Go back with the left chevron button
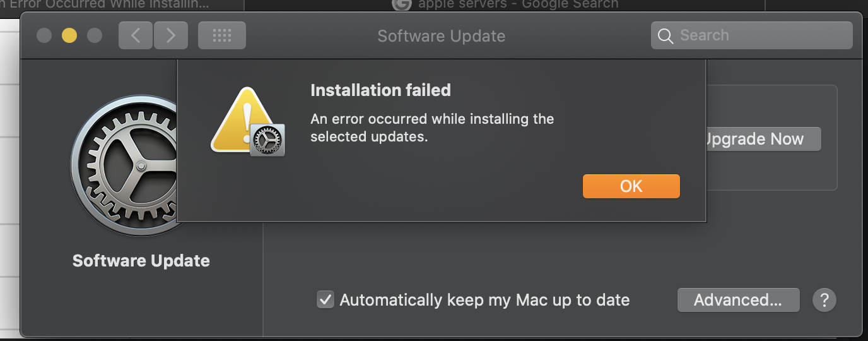 [136, 35]
